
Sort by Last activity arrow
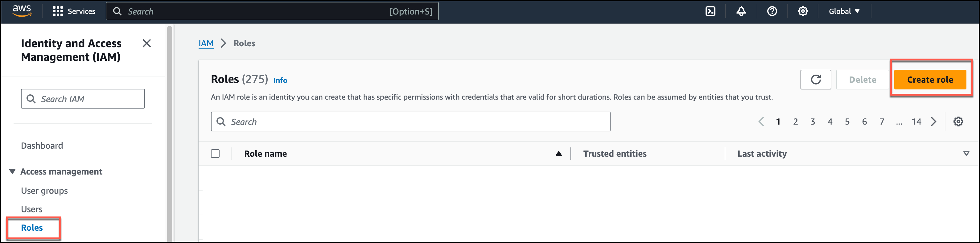click(966, 154)
